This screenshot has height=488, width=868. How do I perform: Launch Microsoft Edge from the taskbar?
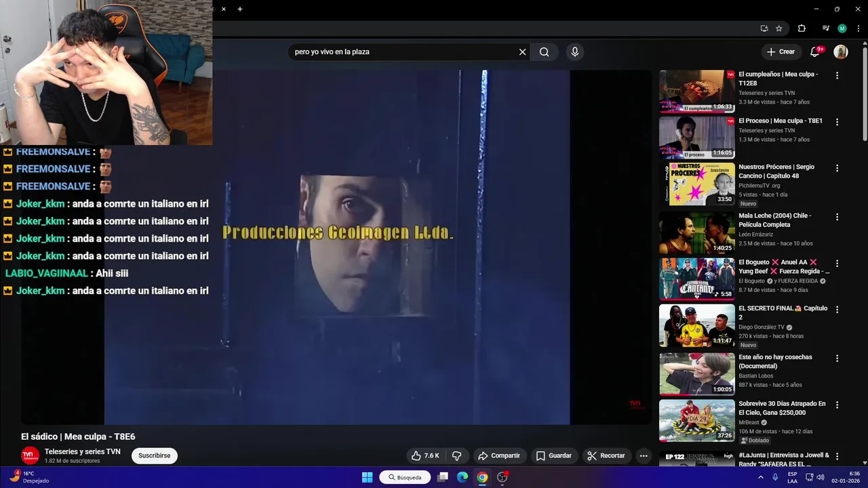(x=462, y=477)
